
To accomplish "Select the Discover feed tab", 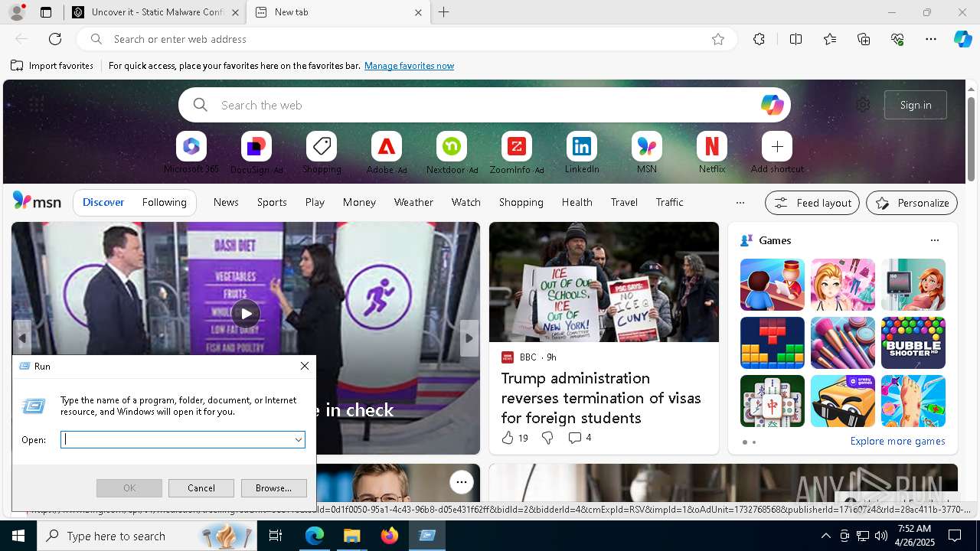I will tap(103, 202).
